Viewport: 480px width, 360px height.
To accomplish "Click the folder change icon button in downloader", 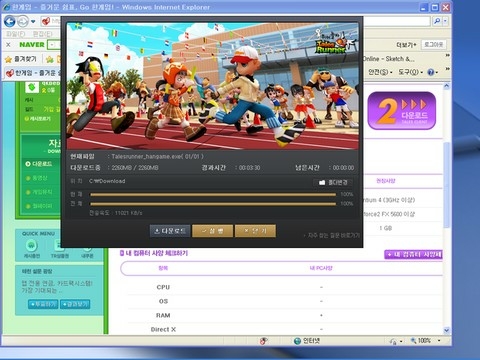I will (x=333, y=182).
